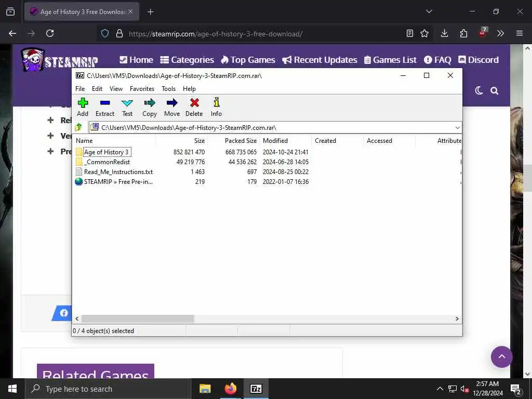Click the horizontal scrollbar right arrow

pos(457,319)
